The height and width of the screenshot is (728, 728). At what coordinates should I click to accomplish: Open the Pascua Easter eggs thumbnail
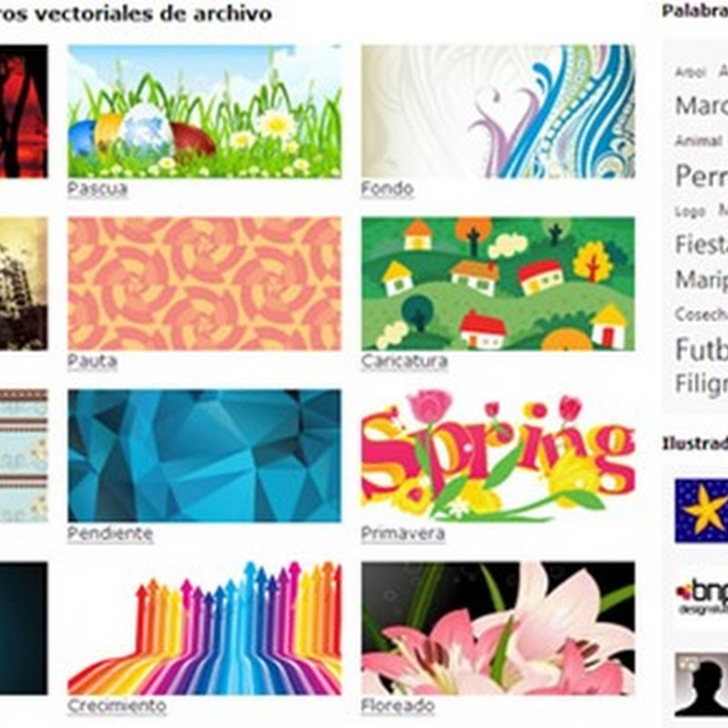(x=204, y=111)
